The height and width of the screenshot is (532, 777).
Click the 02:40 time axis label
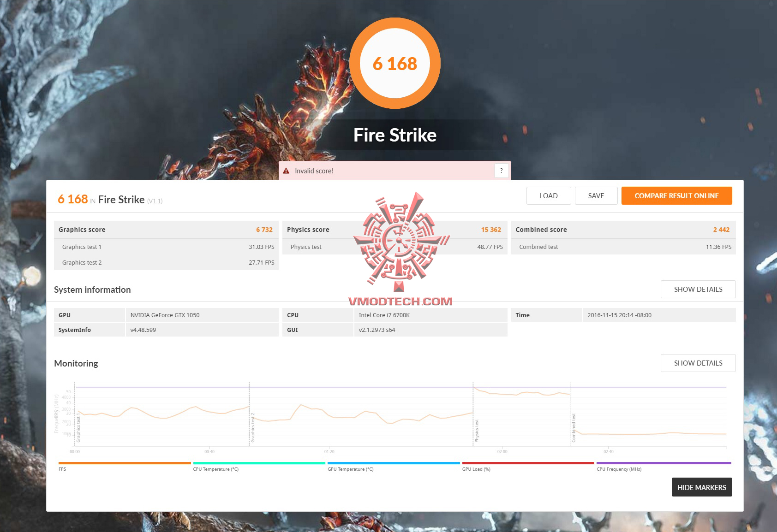click(x=609, y=452)
